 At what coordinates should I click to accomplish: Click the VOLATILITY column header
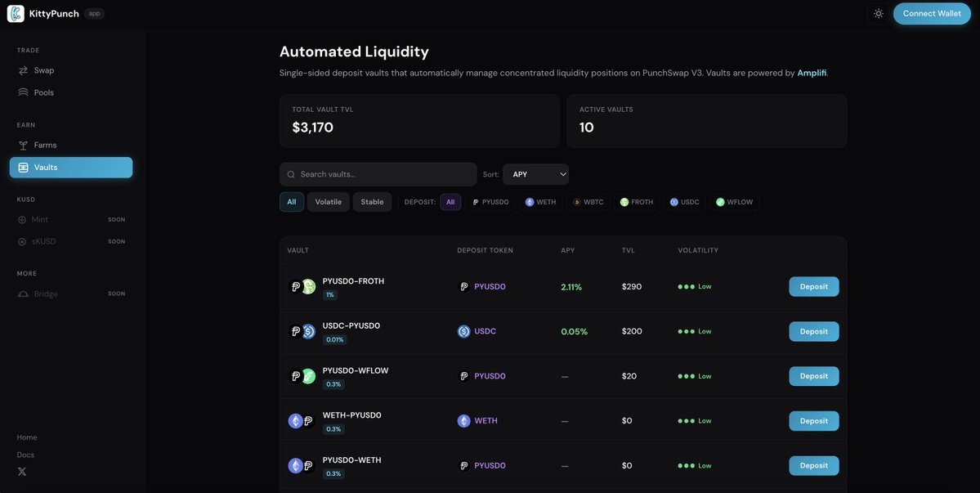coord(698,250)
